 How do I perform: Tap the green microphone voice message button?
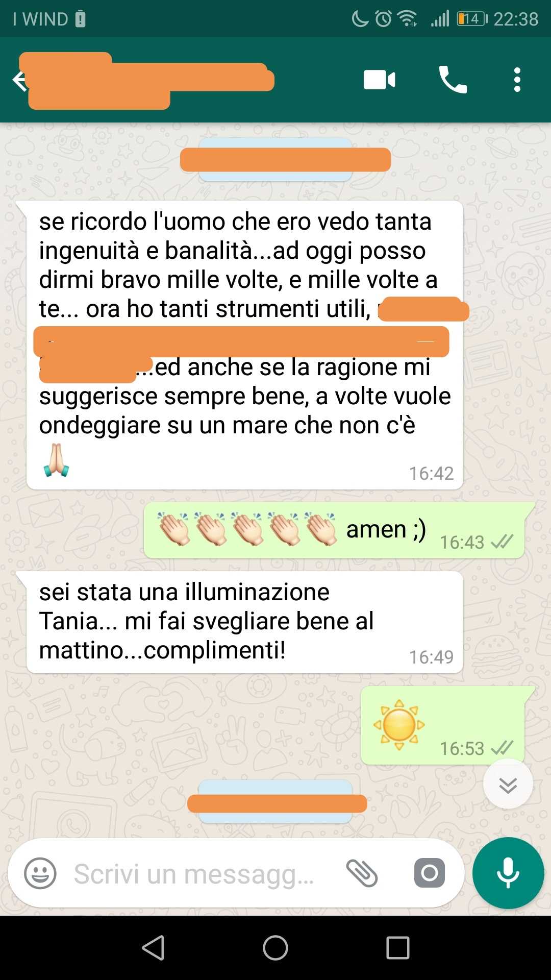click(x=508, y=873)
